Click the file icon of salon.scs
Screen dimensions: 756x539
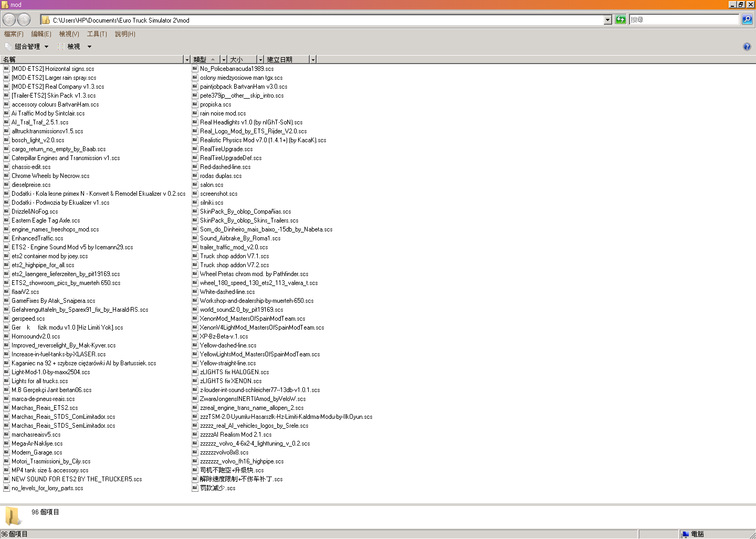pyautogui.click(x=195, y=185)
